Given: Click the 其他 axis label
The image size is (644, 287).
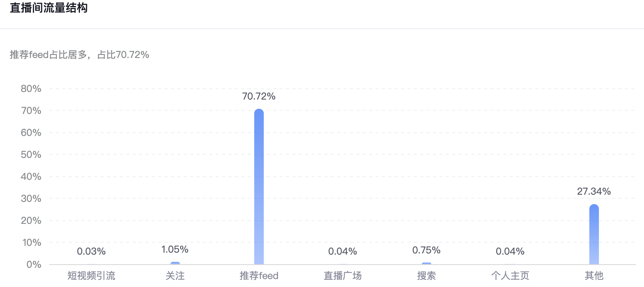Looking at the screenshot, I should 594,276.
